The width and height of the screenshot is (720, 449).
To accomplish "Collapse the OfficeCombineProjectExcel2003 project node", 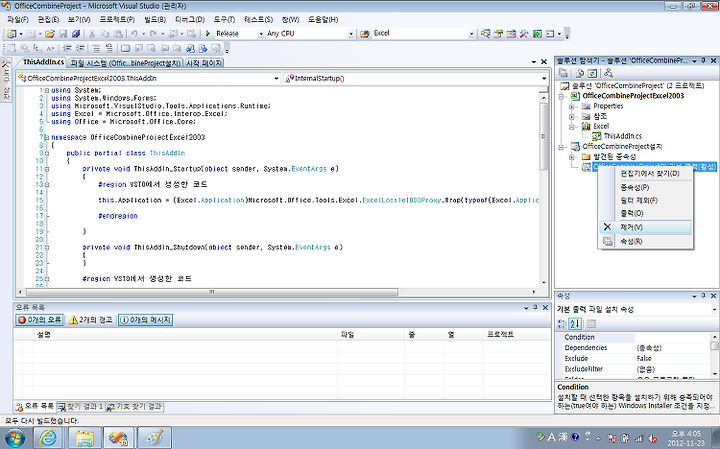I will [561, 96].
